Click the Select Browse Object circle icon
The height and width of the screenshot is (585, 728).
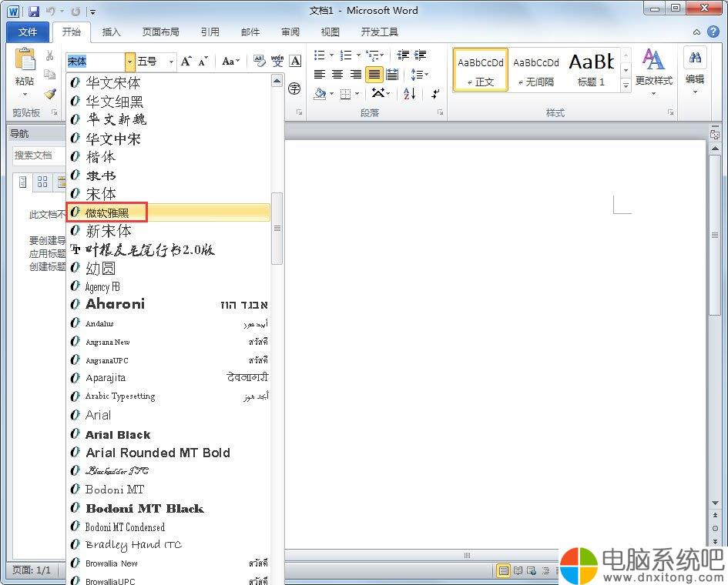coord(715,528)
